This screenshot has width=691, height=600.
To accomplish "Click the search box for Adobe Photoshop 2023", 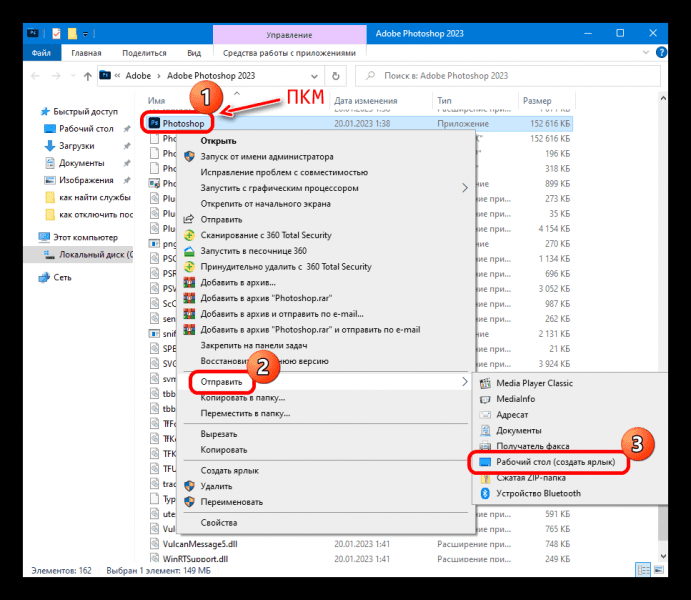I will click(x=508, y=76).
